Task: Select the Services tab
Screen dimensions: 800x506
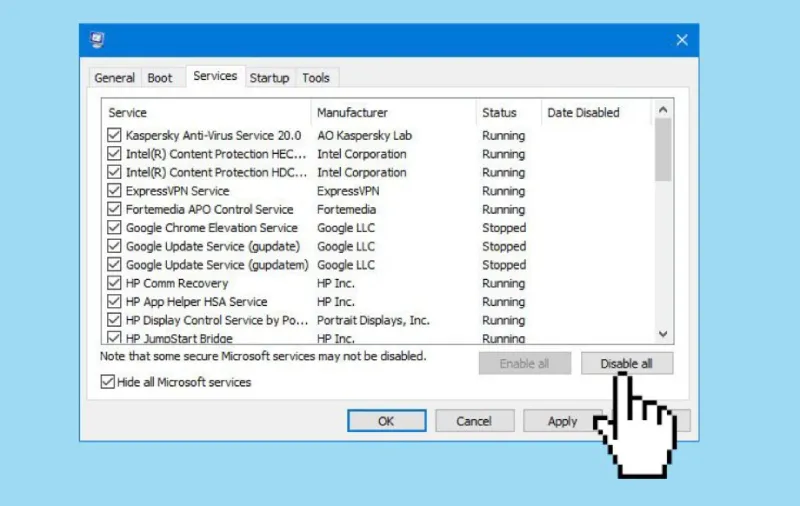Action: [215, 76]
